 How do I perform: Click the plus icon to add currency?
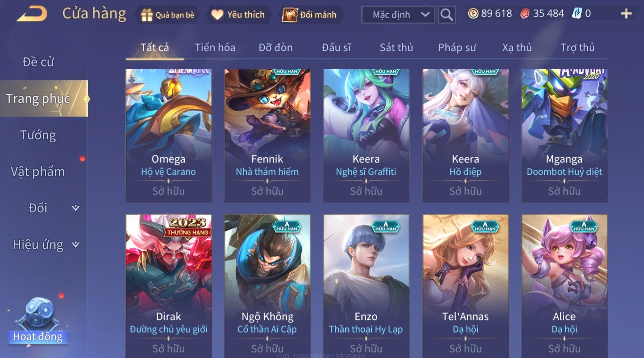pos(626,14)
